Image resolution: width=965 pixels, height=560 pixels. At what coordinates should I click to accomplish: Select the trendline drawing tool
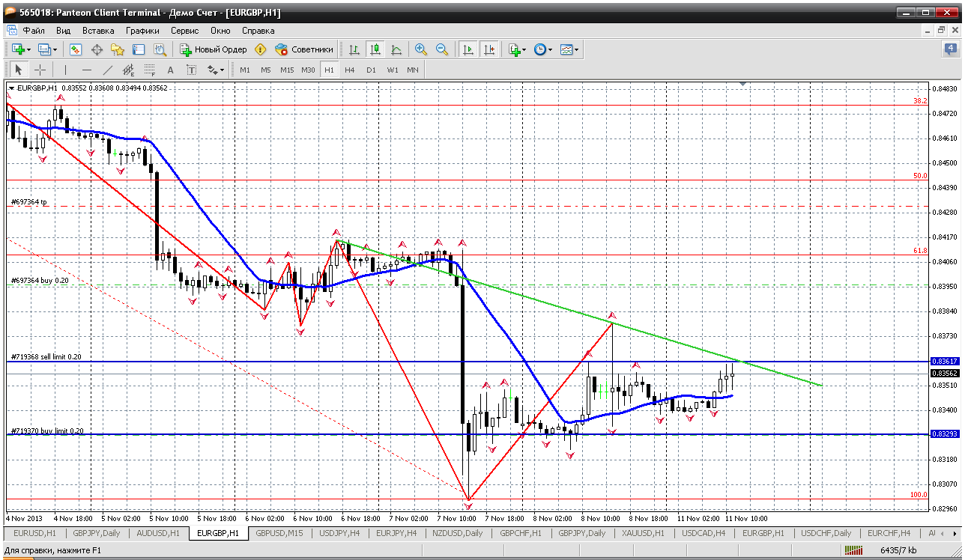107,70
